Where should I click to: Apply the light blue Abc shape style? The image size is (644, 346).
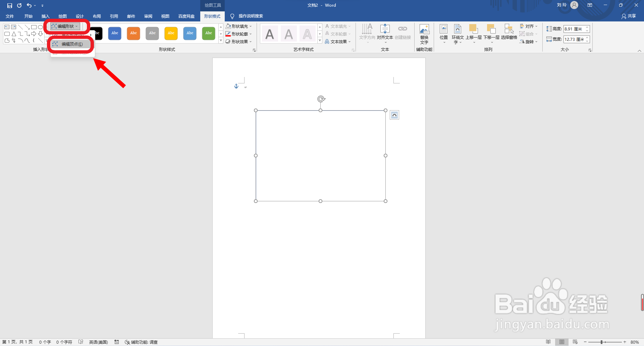[190, 33]
